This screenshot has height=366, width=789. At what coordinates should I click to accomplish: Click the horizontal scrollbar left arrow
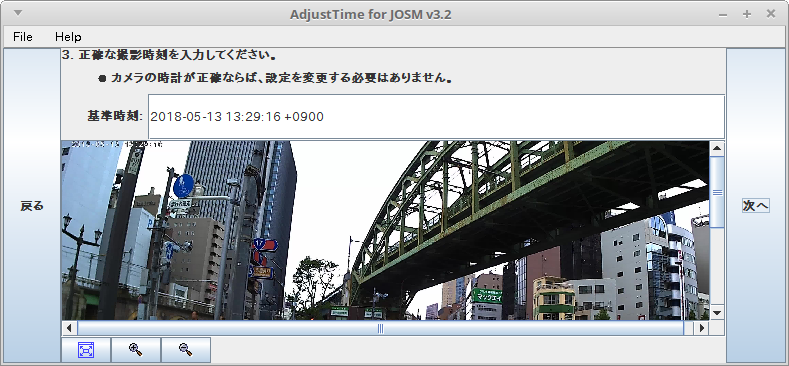pyautogui.click(x=69, y=328)
